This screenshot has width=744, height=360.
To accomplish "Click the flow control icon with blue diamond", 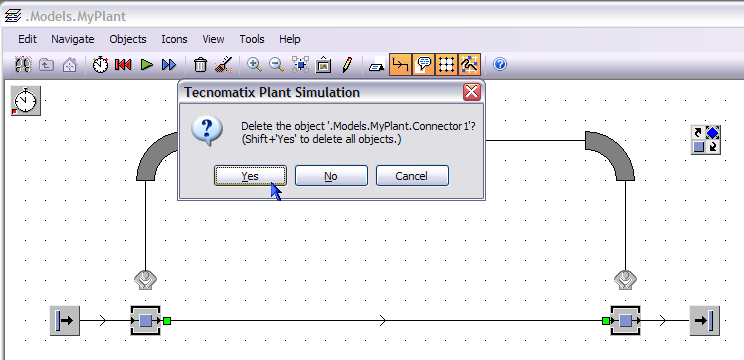I will (x=706, y=139).
